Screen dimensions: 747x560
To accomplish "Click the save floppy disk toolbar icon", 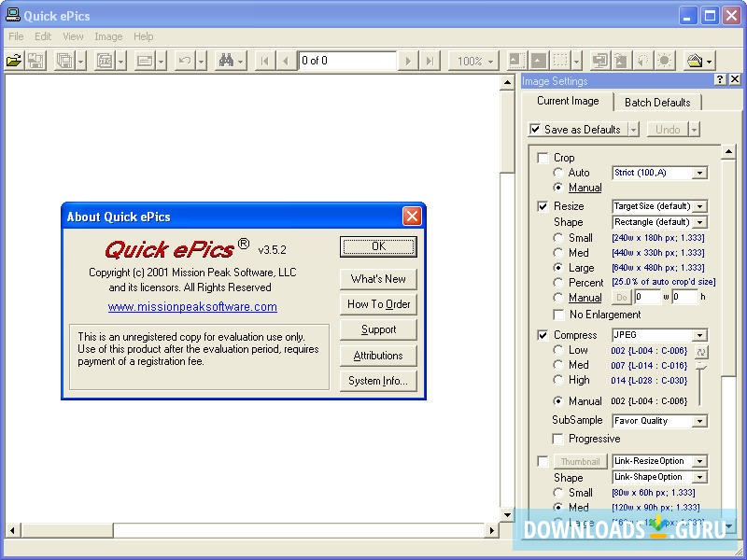I will (x=35, y=61).
